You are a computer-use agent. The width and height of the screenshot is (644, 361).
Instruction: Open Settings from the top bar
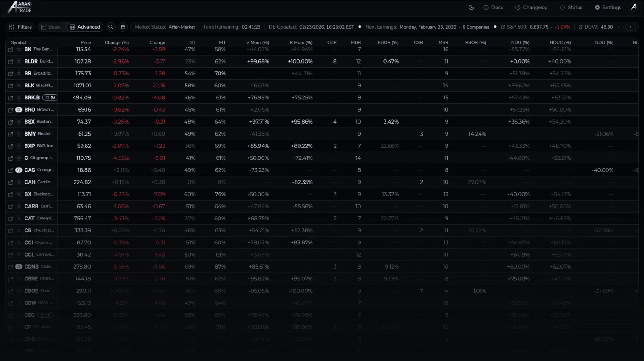[x=608, y=8]
